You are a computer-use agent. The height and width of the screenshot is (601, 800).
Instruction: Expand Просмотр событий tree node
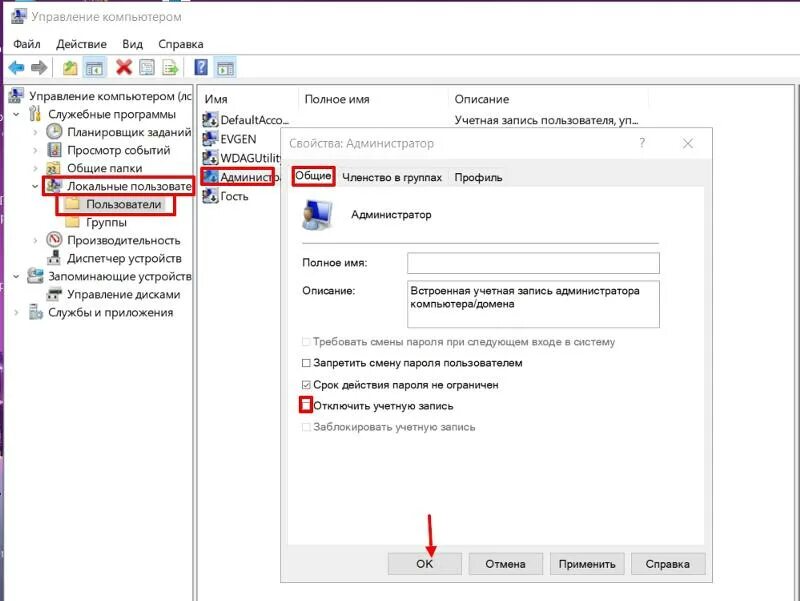click(x=35, y=150)
